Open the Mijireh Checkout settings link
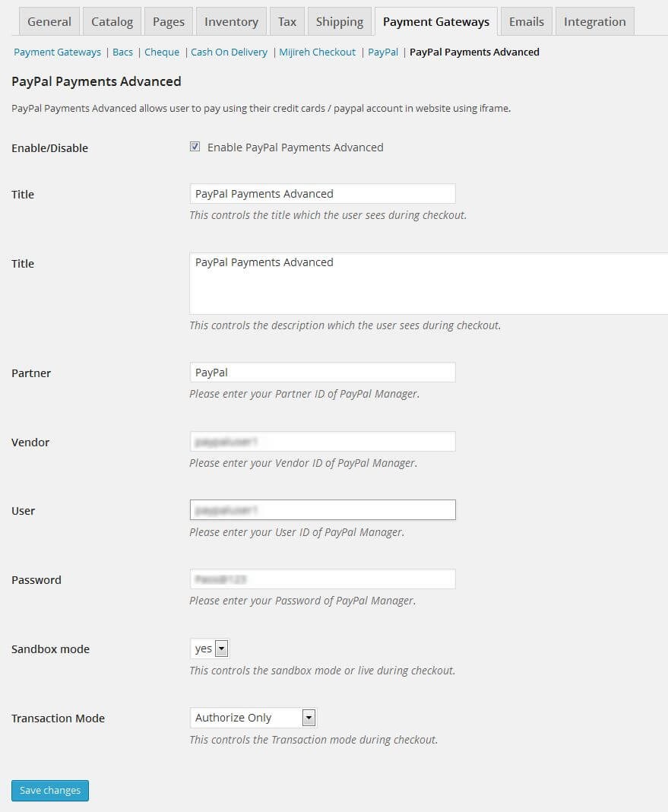 tap(317, 52)
